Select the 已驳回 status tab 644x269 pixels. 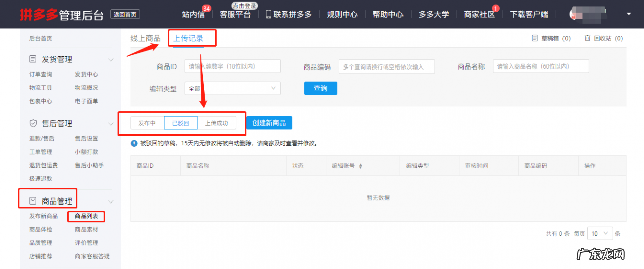(181, 123)
